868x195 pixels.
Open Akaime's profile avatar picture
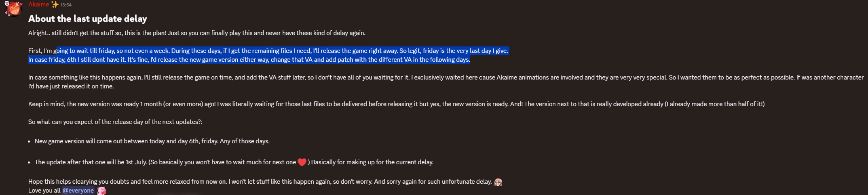(13, 8)
